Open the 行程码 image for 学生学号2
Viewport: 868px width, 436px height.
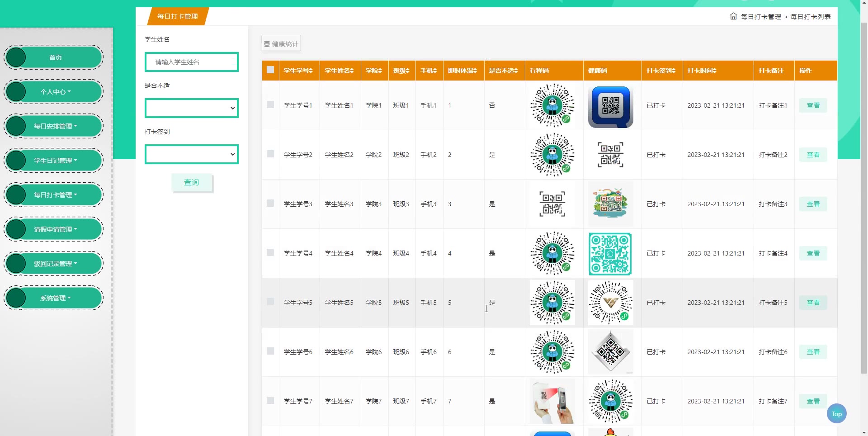pos(552,155)
